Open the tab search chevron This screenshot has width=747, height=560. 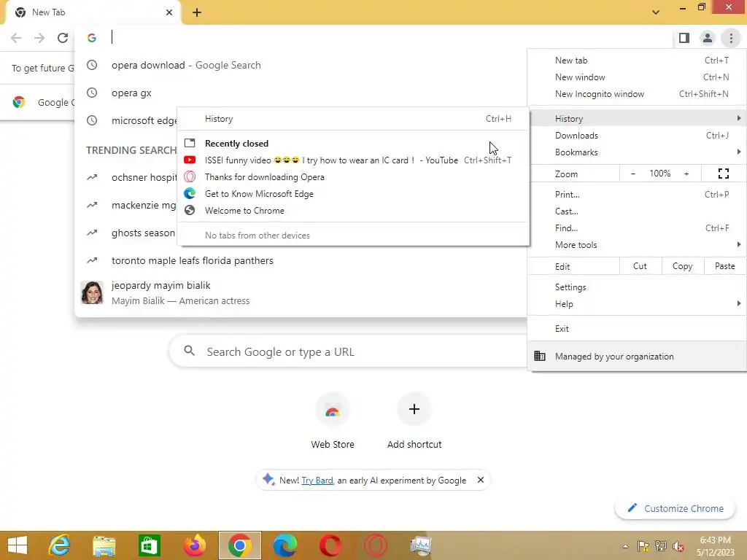pyautogui.click(x=656, y=12)
